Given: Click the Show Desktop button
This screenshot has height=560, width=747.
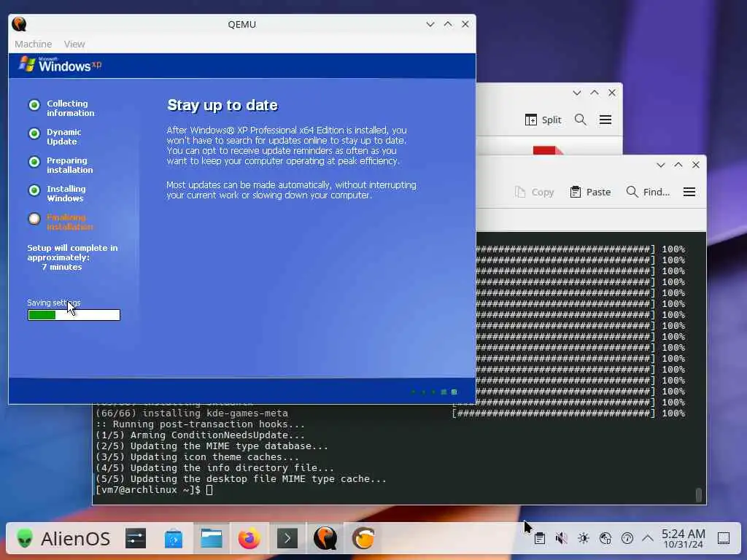Looking at the screenshot, I should [724, 539].
